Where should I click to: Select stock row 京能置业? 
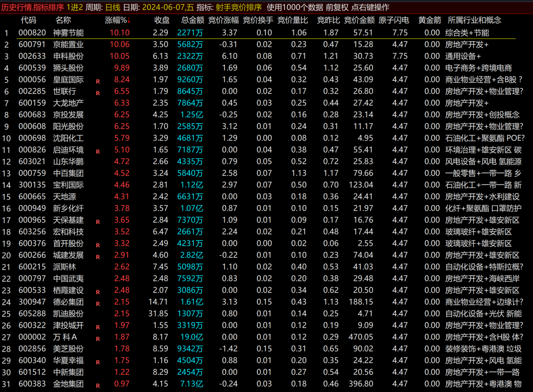coord(266,44)
